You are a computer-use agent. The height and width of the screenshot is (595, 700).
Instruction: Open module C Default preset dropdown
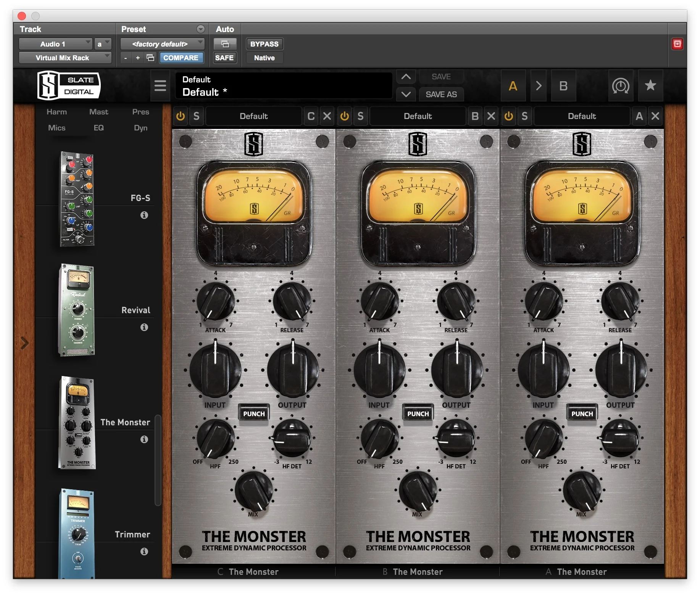coord(254,116)
